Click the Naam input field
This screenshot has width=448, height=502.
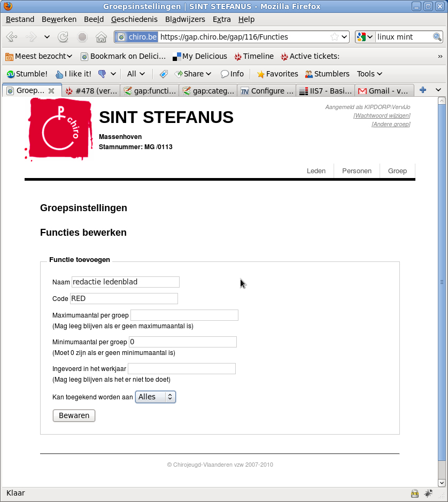coord(126,282)
